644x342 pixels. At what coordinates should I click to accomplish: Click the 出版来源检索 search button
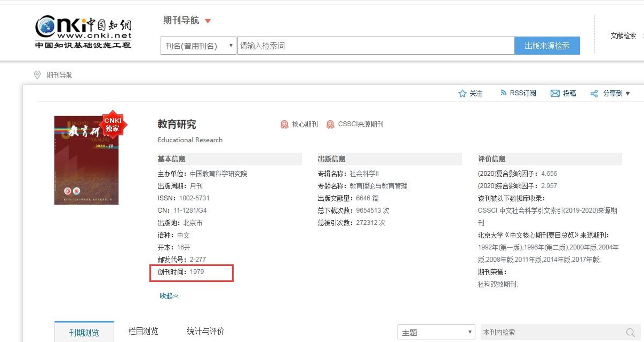pyautogui.click(x=547, y=45)
